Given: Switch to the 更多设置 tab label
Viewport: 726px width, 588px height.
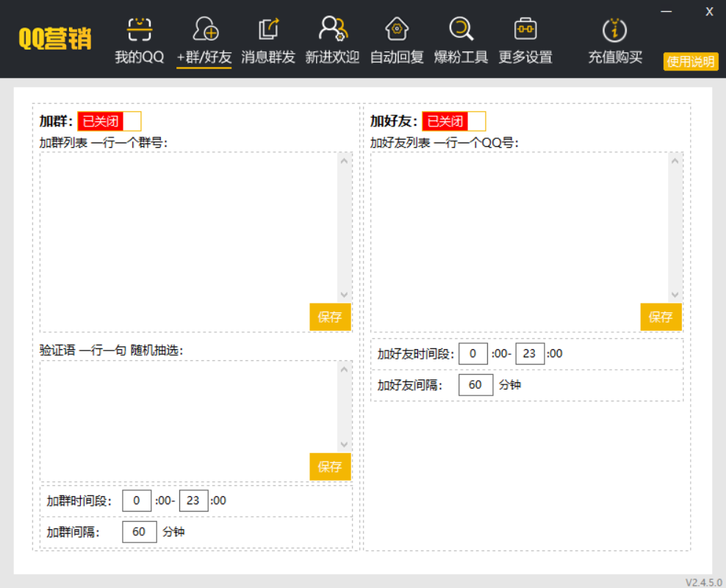Looking at the screenshot, I should pos(525,57).
